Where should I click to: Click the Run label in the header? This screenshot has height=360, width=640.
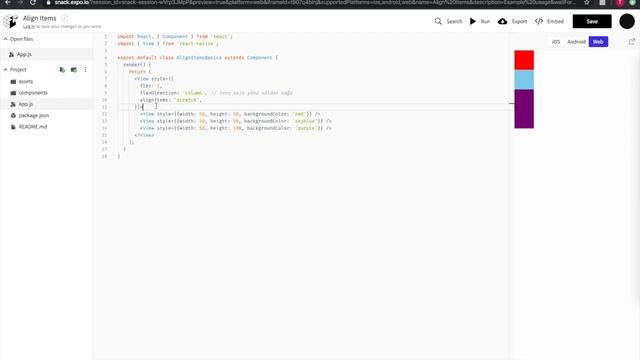point(485,21)
